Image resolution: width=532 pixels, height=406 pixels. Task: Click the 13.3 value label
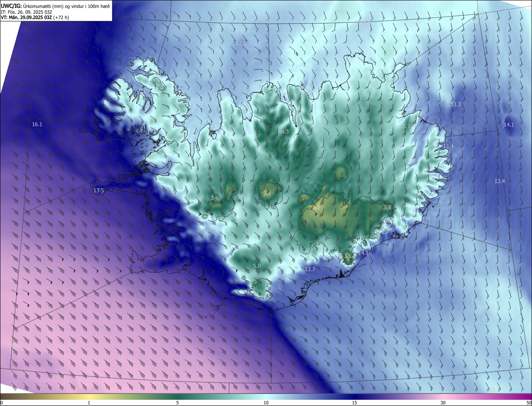pos(456,104)
